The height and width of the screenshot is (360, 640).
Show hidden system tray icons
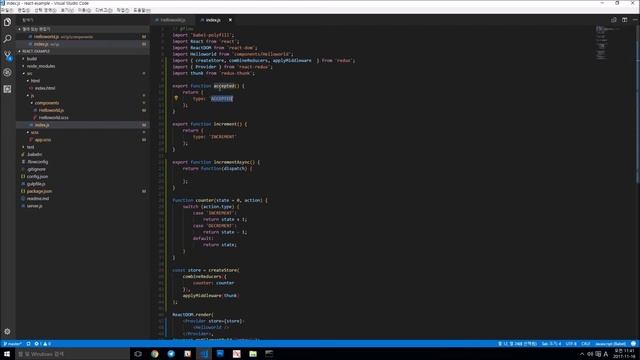(582, 354)
